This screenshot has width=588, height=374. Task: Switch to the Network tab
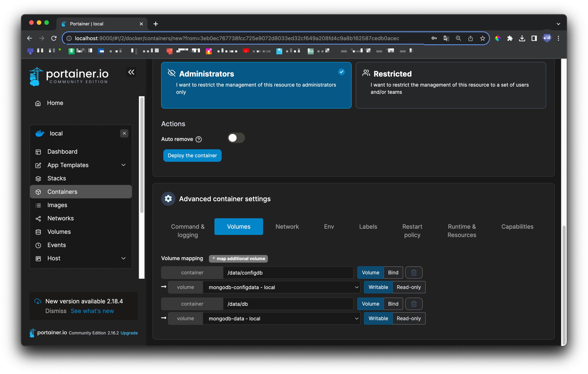[287, 227]
